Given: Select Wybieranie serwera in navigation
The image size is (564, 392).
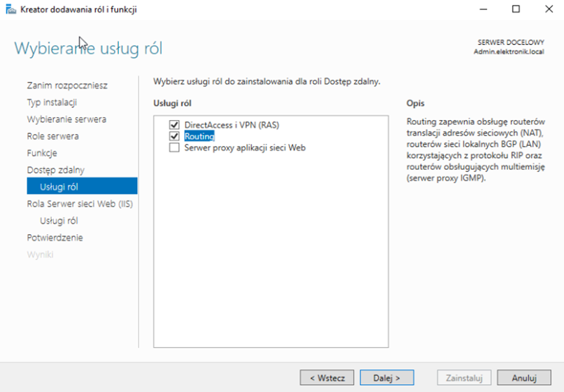Looking at the screenshot, I should (x=66, y=119).
